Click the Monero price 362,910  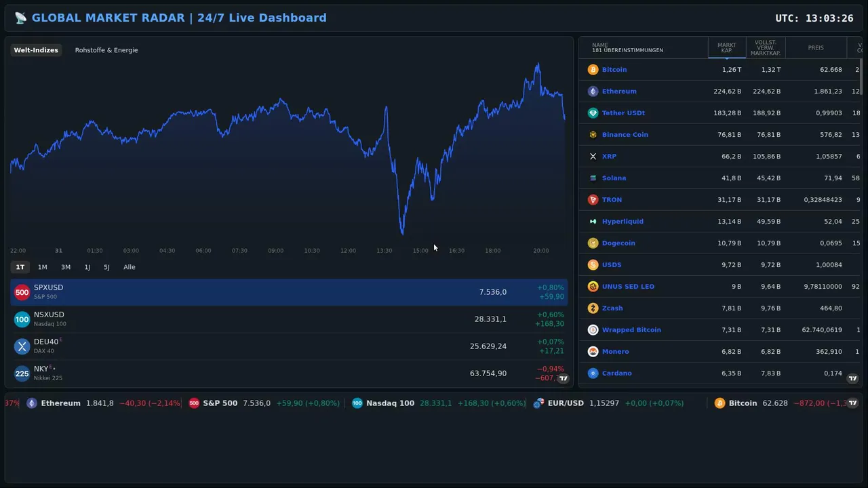point(828,352)
